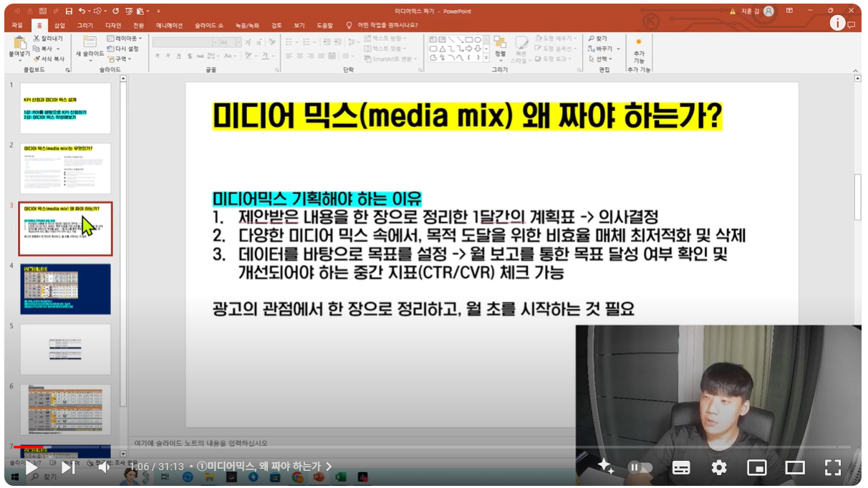Open the 레이아웃 dropdown
The height and width of the screenshot is (488, 868).
124,39
